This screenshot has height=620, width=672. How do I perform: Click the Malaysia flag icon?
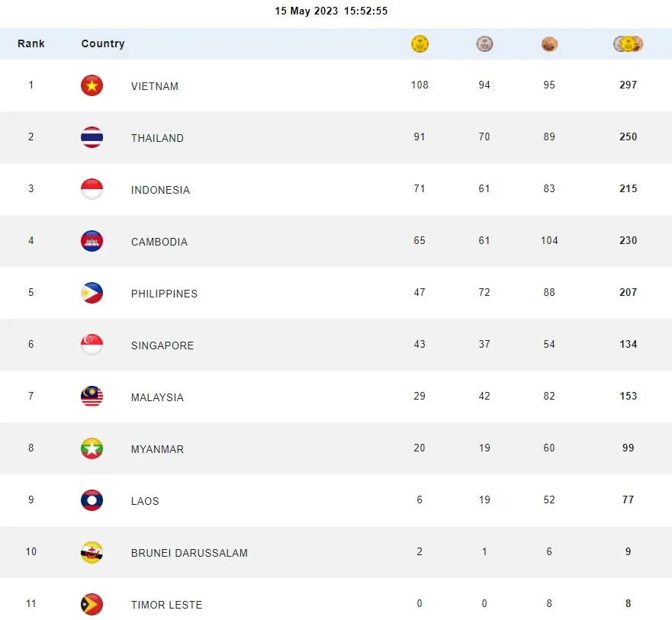point(92,397)
